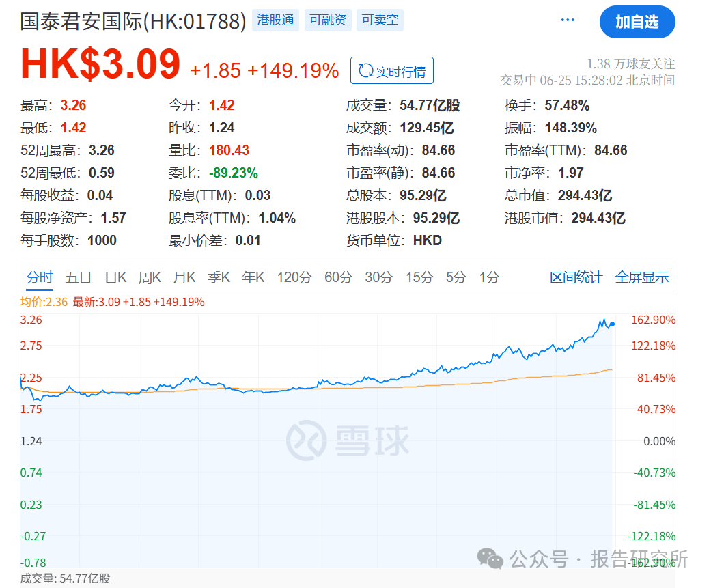Viewport: 711px width, 588px height.
Task: Click the 总市值 value 294.43亿
Action: [x=585, y=195]
